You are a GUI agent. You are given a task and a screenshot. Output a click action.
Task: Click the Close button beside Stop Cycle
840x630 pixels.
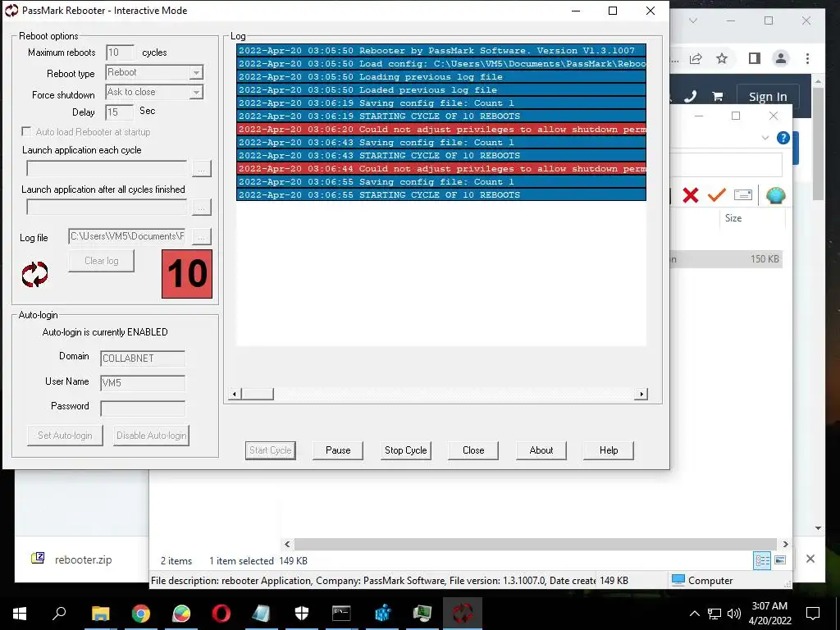[x=473, y=450]
